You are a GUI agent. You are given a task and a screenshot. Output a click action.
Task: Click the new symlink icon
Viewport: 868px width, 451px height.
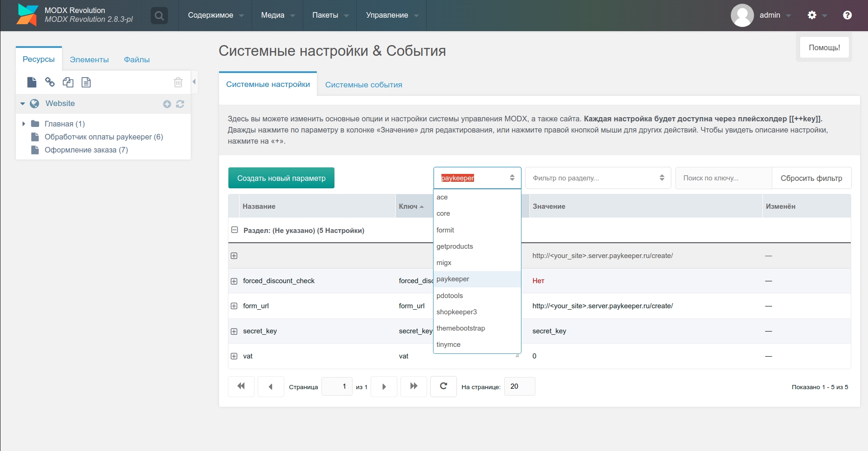pos(68,82)
